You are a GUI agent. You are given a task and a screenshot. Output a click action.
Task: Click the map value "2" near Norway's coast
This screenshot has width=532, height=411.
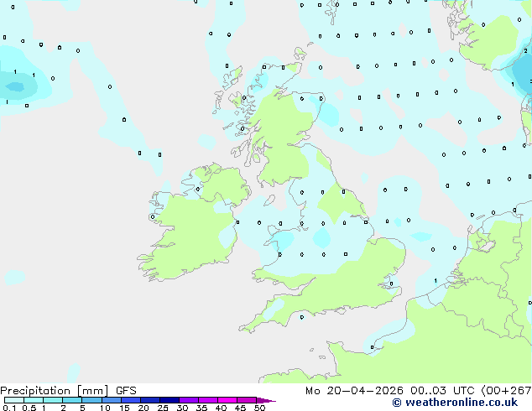(x=525, y=51)
